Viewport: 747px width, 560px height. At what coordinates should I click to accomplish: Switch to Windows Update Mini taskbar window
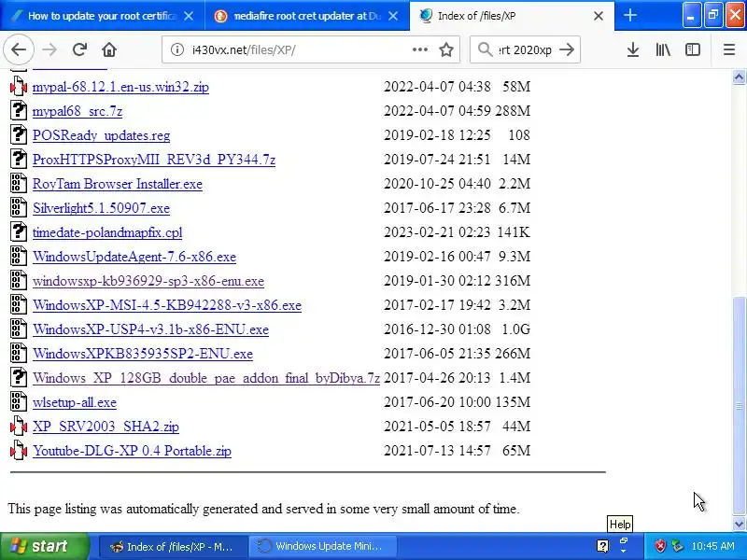[x=323, y=546]
